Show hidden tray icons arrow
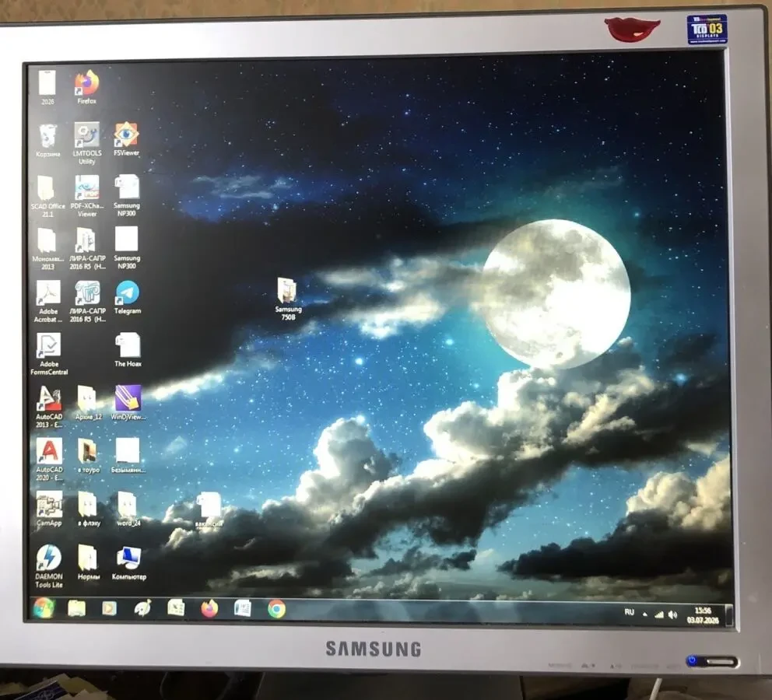Image resolution: width=772 pixels, height=700 pixels. click(644, 614)
